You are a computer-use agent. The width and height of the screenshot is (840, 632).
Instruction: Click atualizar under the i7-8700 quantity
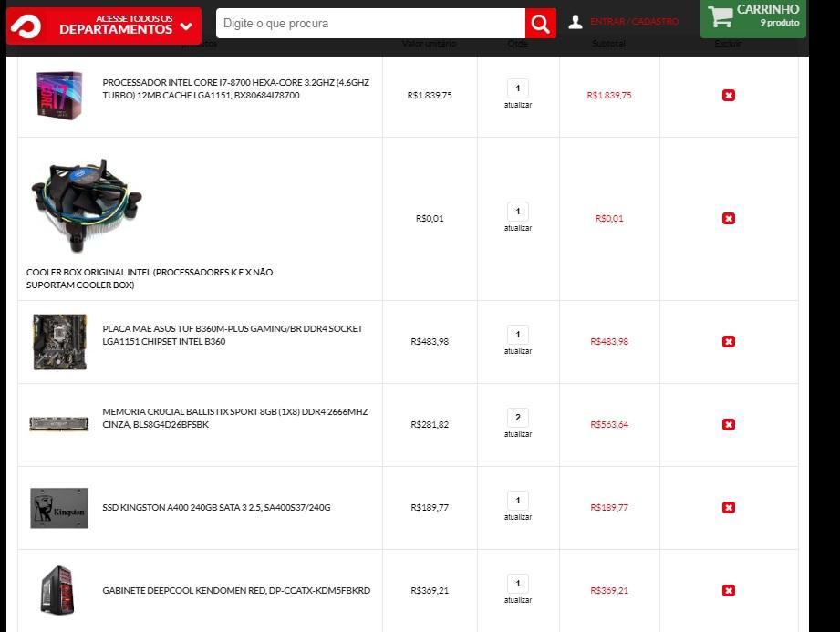click(518, 105)
